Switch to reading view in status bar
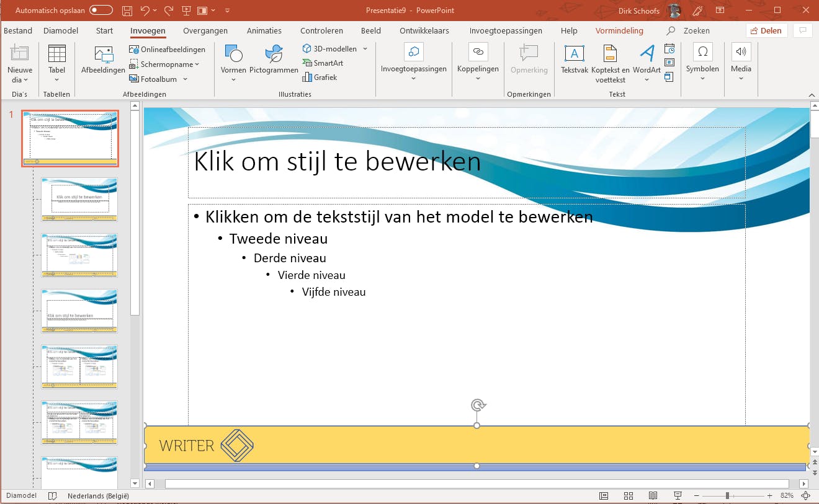Image resolution: width=819 pixels, height=504 pixels. 653,496
